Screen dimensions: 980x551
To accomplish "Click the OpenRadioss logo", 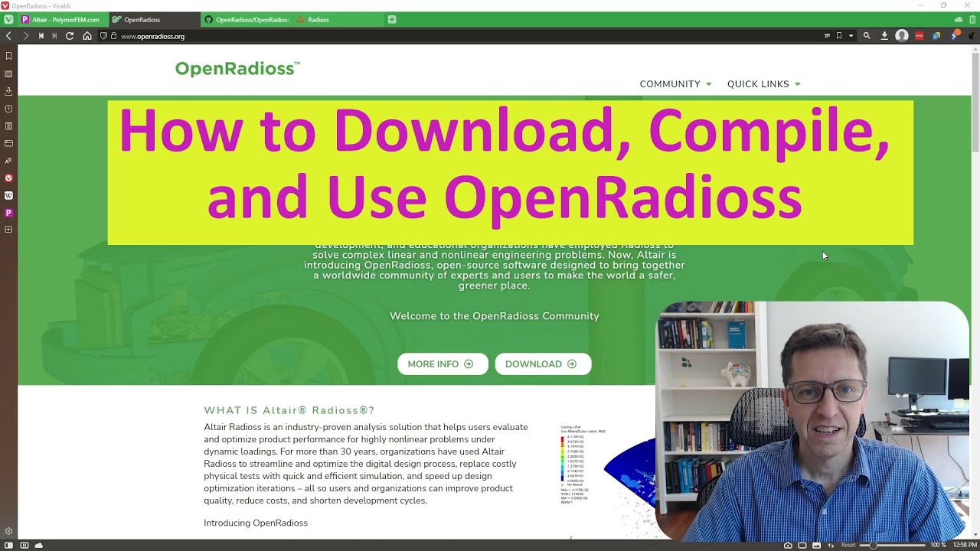I will click(237, 69).
